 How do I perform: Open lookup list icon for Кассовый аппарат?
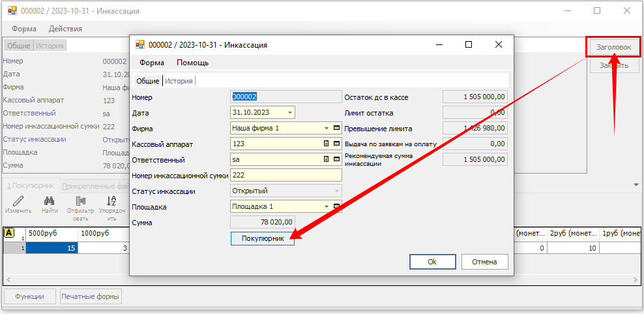click(326, 144)
